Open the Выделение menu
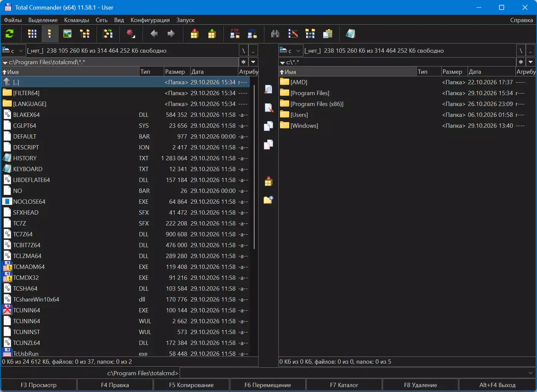Viewport: 537px width, 392px height. point(43,20)
